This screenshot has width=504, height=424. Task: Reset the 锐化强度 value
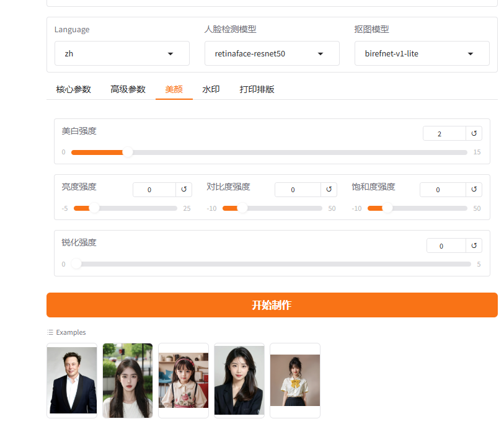(474, 245)
